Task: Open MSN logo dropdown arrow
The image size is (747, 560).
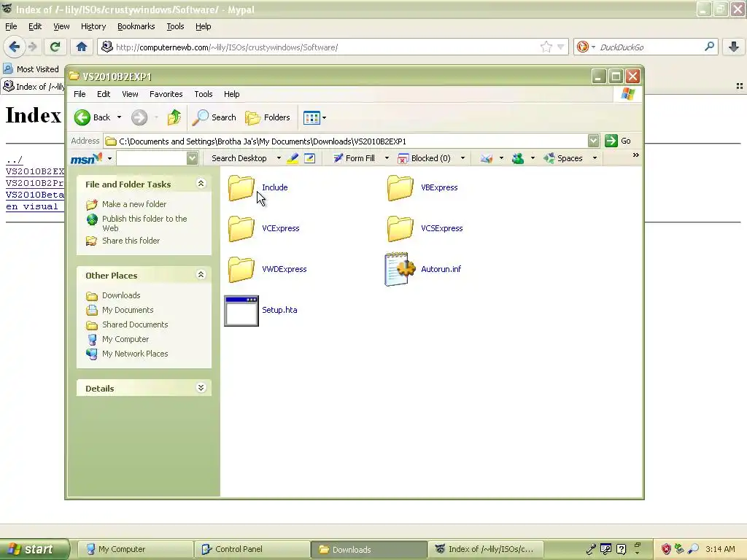Action: [x=109, y=158]
